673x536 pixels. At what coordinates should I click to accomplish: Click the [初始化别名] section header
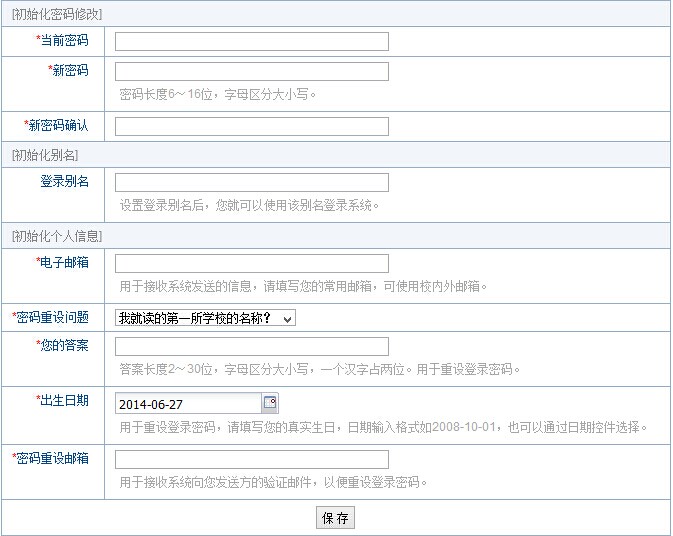point(45,154)
